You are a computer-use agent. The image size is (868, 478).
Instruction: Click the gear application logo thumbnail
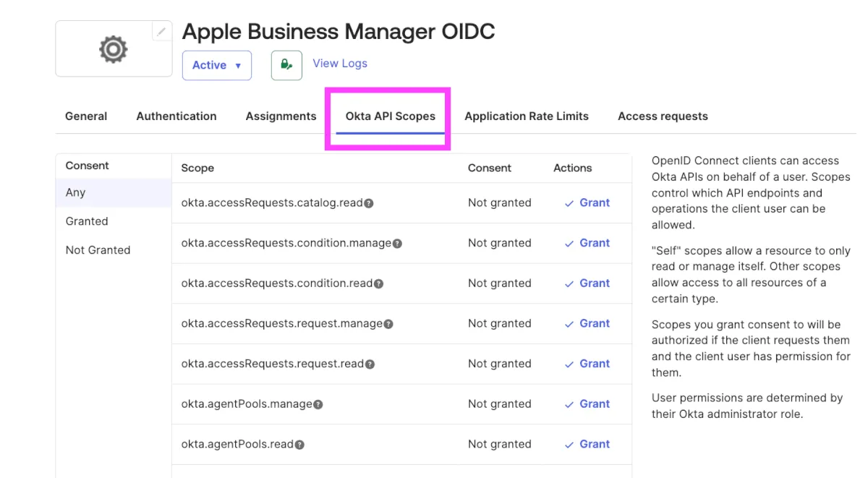pyautogui.click(x=113, y=49)
